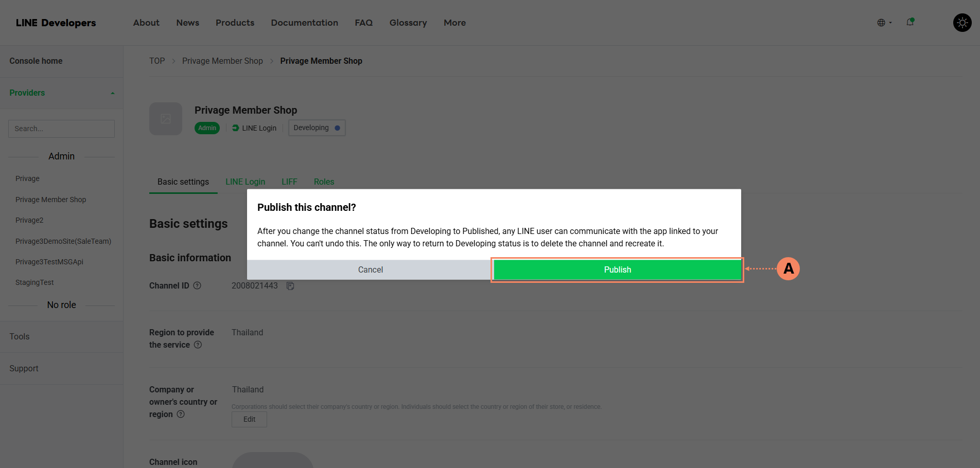Click the Edit button for country

click(x=249, y=419)
